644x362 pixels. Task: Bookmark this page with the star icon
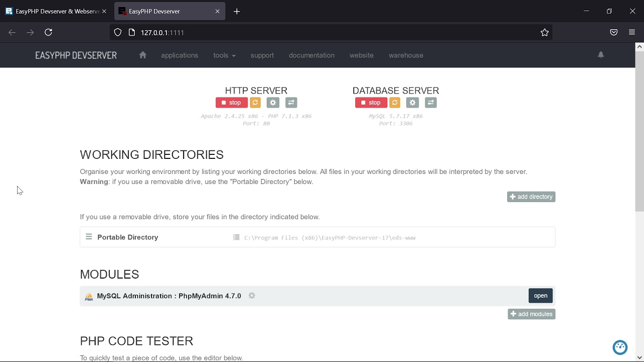(x=545, y=33)
